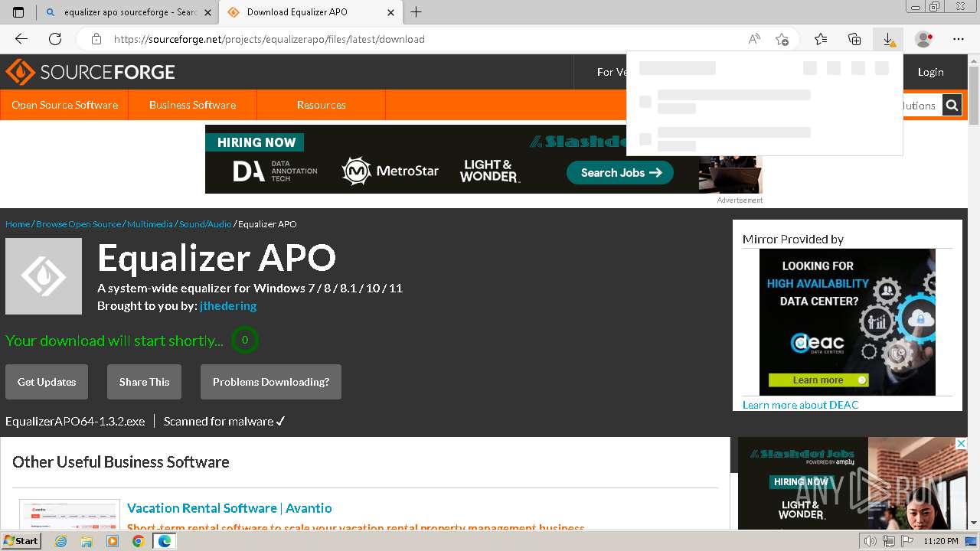The image size is (980, 551).
Task: Open Edge settings and more menu
Action: (959, 39)
